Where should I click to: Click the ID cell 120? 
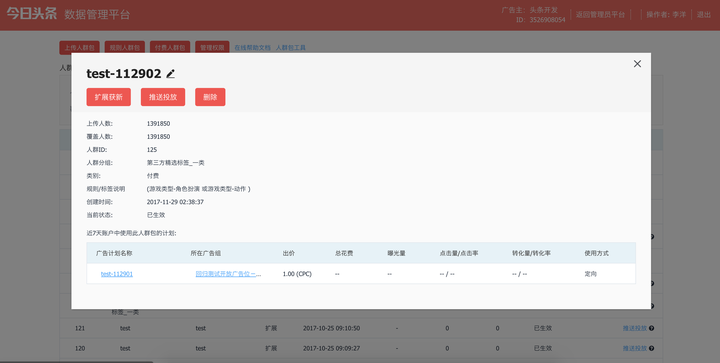tap(80, 348)
